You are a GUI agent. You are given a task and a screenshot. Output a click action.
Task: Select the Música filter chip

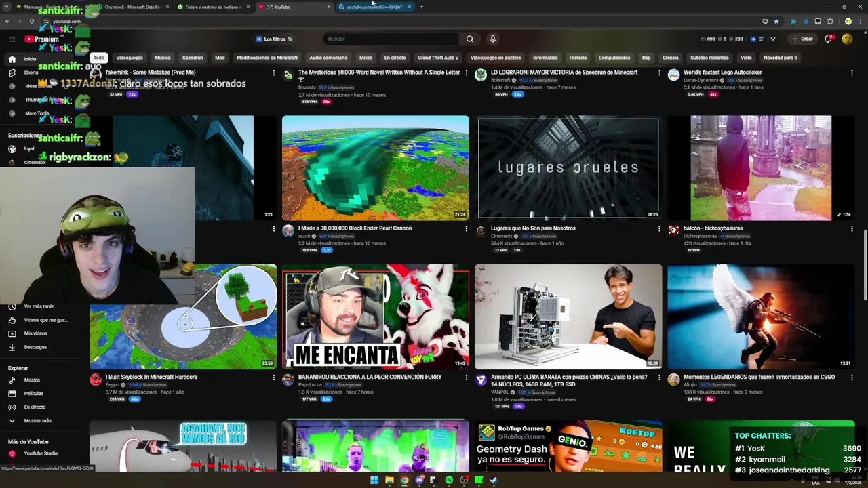[163, 58]
